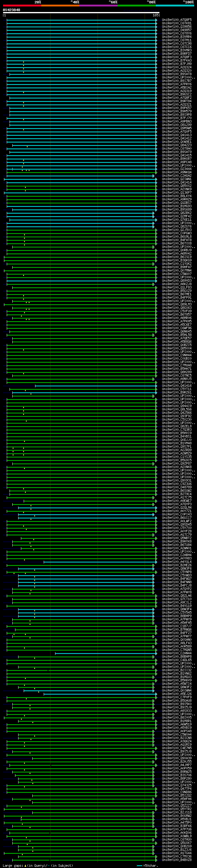The width and height of the screenshot is (197, 868).
Task: Select hit label UniRef100_Q9M9W5
Action: 177,128
